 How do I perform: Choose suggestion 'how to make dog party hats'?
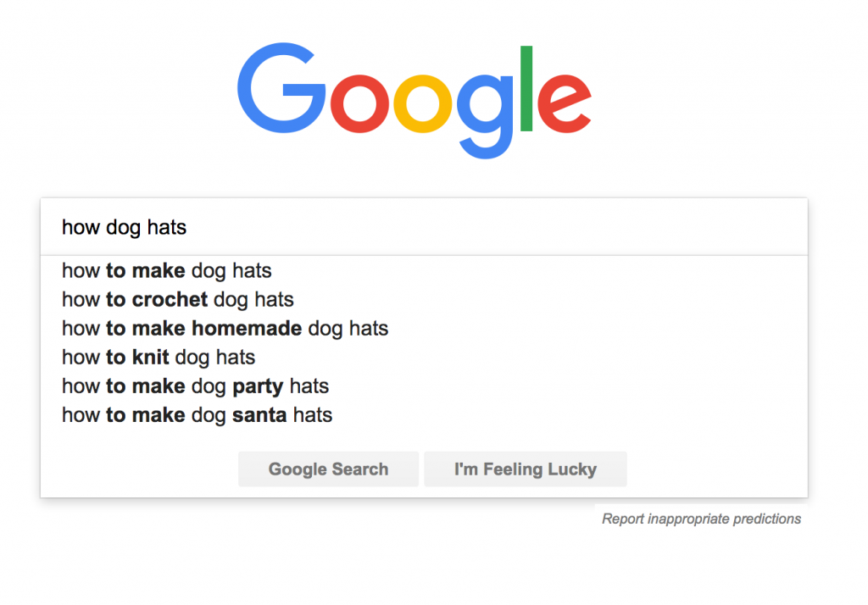tap(424, 386)
